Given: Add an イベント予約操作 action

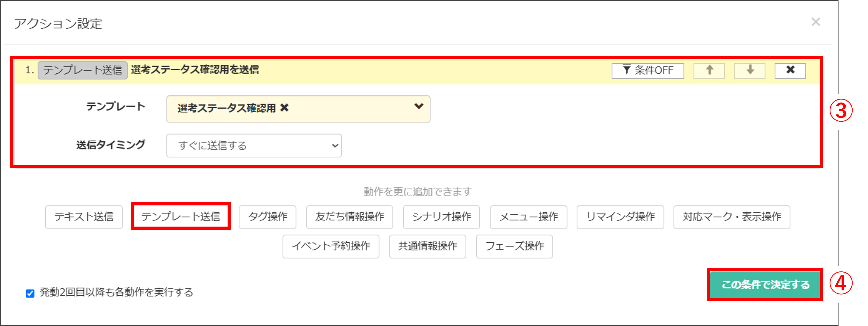Looking at the screenshot, I should pos(331,246).
